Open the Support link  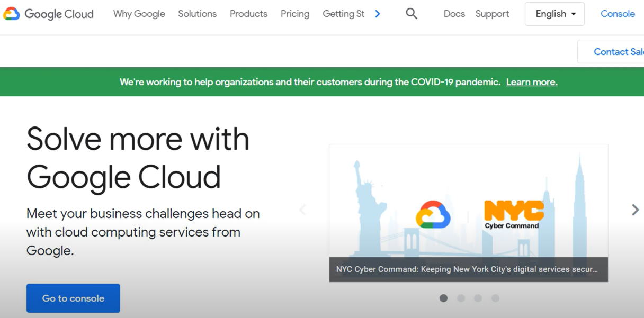point(492,14)
